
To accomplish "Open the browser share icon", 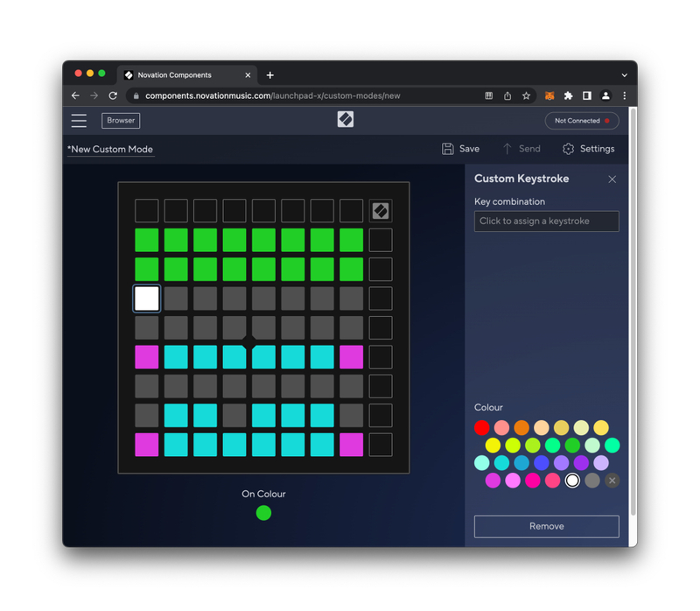I will pos(507,95).
